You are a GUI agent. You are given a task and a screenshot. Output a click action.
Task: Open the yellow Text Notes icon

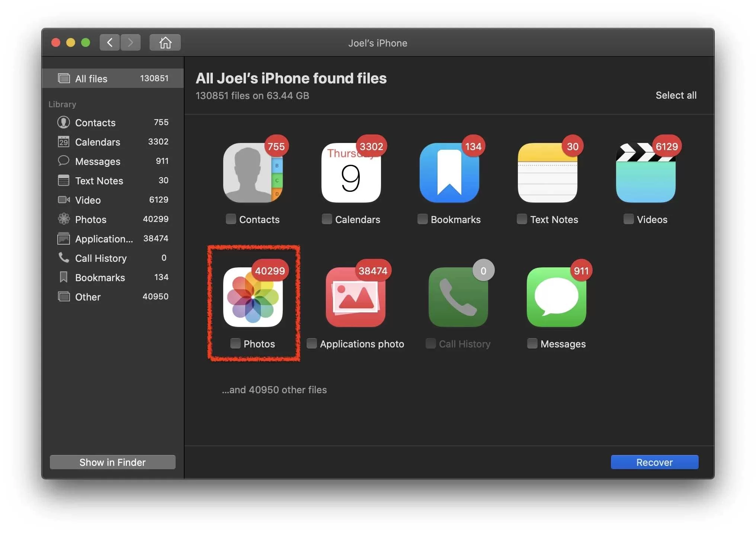coord(548,173)
